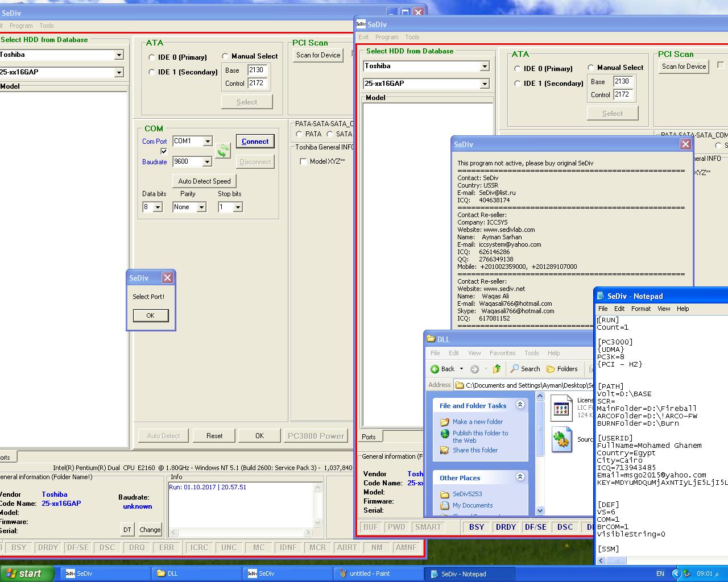The image size is (728, 582).
Task: Open the Com Port COM1 dropdown
Action: [208, 142]
